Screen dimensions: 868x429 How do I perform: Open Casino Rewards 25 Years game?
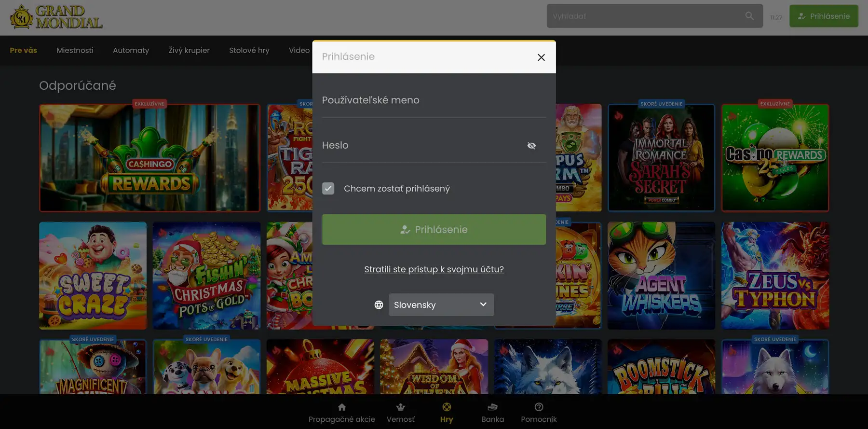click(775, 158)
